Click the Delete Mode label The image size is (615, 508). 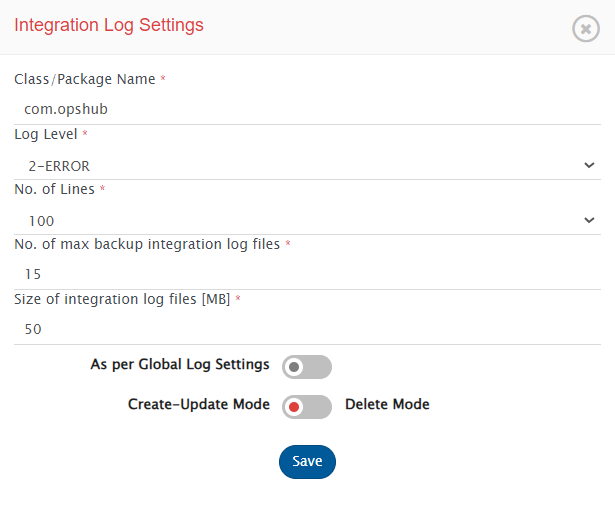[x=387, y=405]
